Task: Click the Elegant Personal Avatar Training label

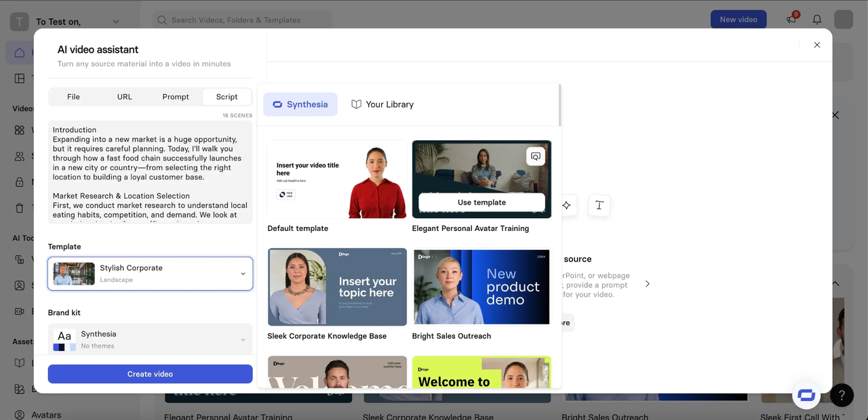Action: (x=471, y=228)
